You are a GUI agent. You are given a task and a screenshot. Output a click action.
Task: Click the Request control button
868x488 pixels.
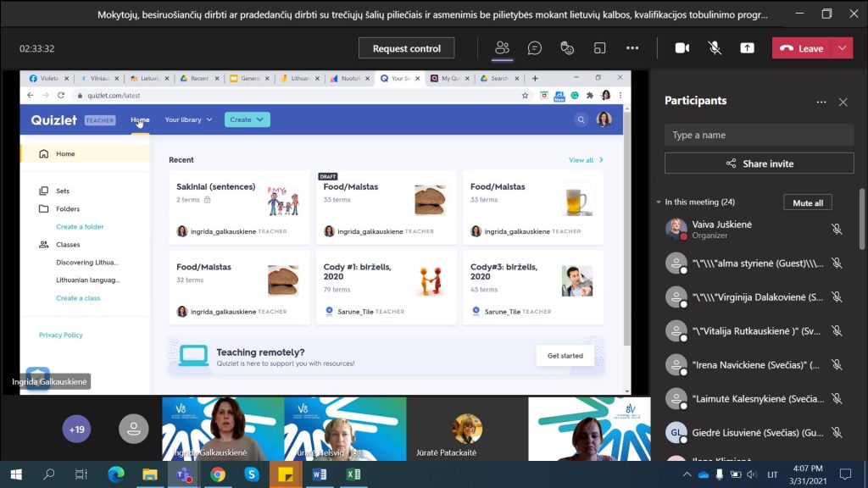pos(406,48)
